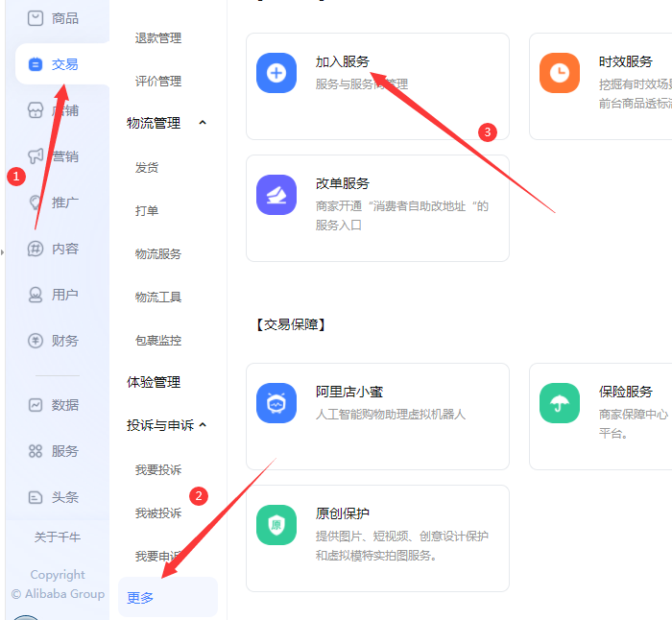Collapse the 投诉与申诉 section chevron
This screenshot has height=620, width=672.
click(x=202, y=425)
